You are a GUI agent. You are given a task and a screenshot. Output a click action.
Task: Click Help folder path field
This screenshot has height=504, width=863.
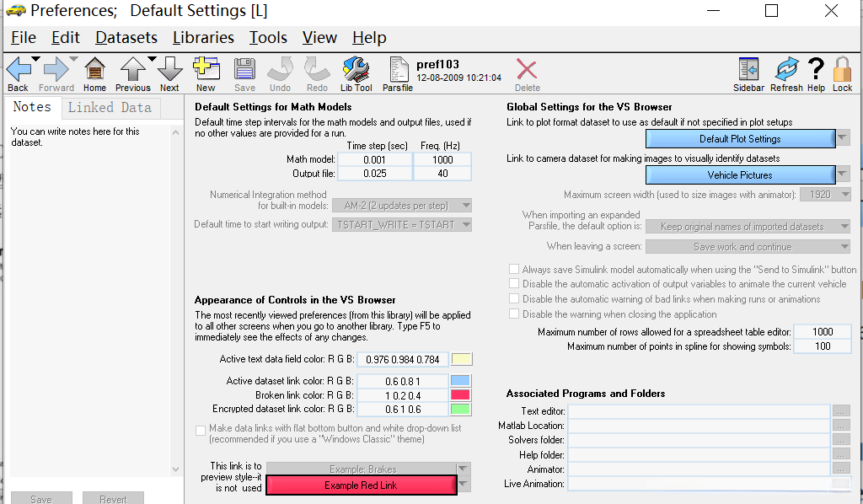(x=699, y=454)
